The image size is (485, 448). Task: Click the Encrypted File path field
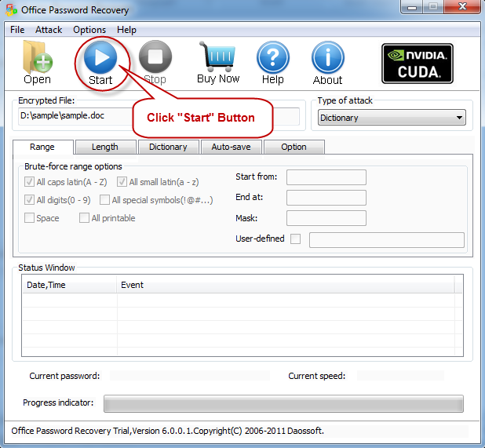coord(159,116)
